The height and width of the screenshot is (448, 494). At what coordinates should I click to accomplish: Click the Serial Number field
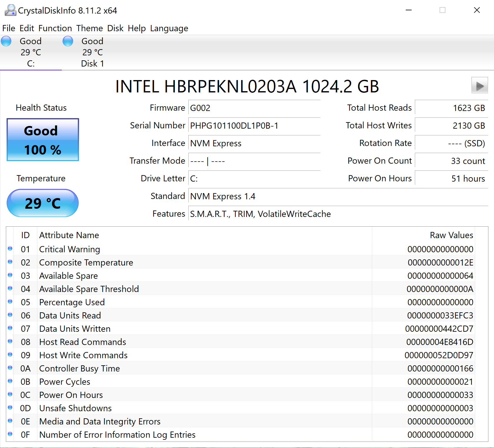[x=254, y=126]
